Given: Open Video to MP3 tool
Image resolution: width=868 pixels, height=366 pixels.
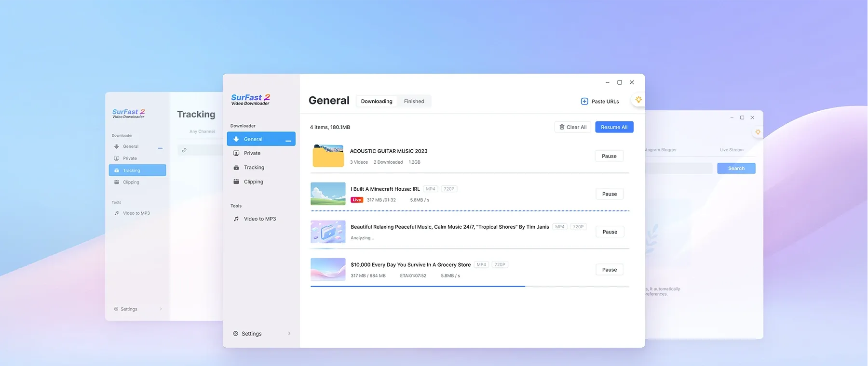Looking at the screenshot, I should (259, 219).
